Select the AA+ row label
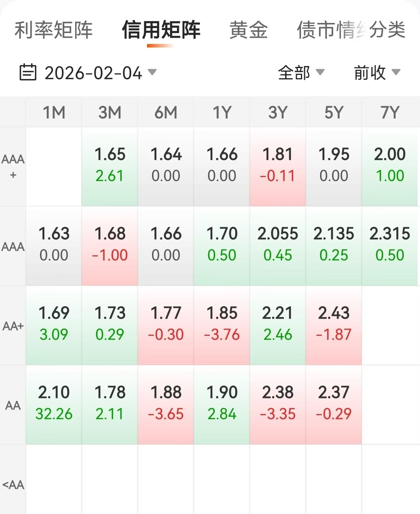 point(13,326)
